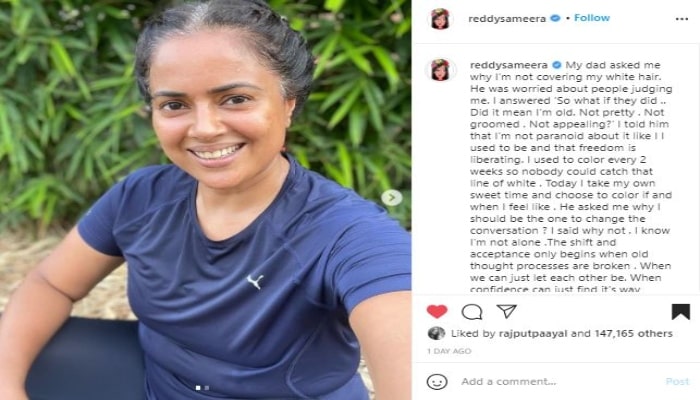The image size is (700, 400).
Task: Click the red heart like icon
Action: (x=437, y=311)
